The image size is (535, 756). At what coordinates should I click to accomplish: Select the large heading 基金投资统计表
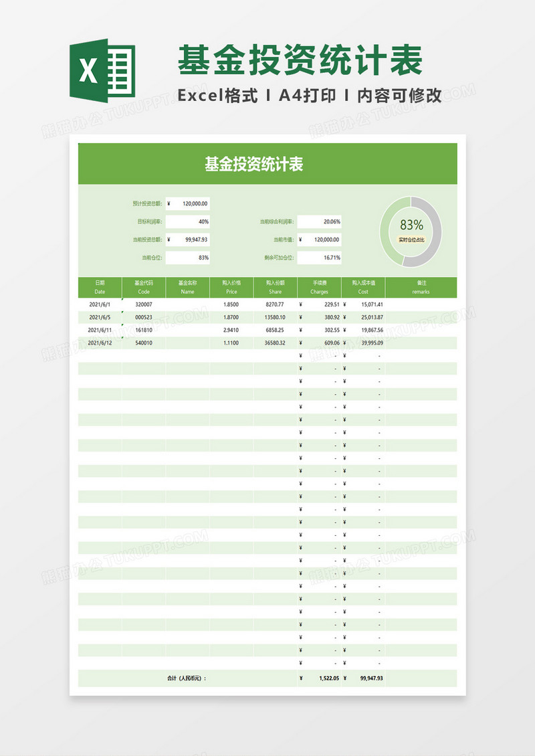click(x=300, y=60)
